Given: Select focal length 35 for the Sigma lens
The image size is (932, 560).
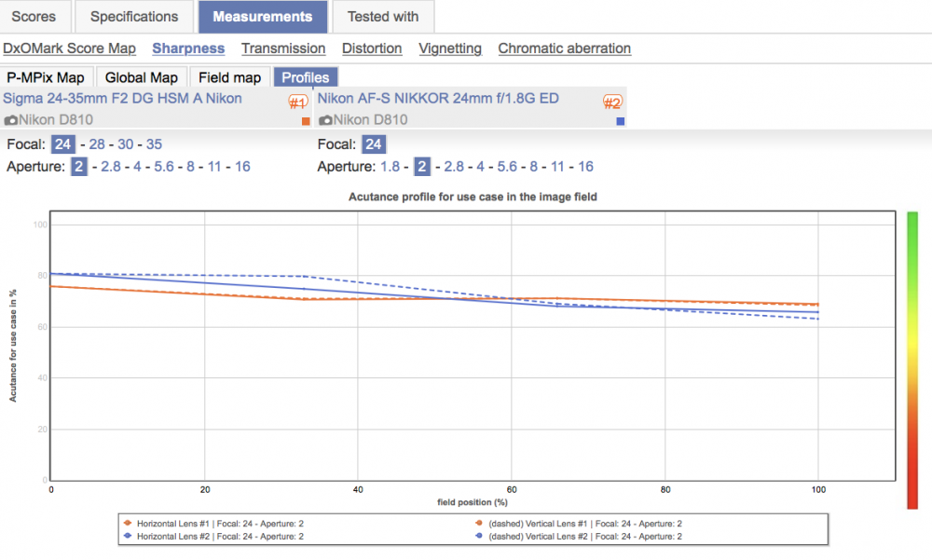Looking at the screenshot, I should pos(154,144).
